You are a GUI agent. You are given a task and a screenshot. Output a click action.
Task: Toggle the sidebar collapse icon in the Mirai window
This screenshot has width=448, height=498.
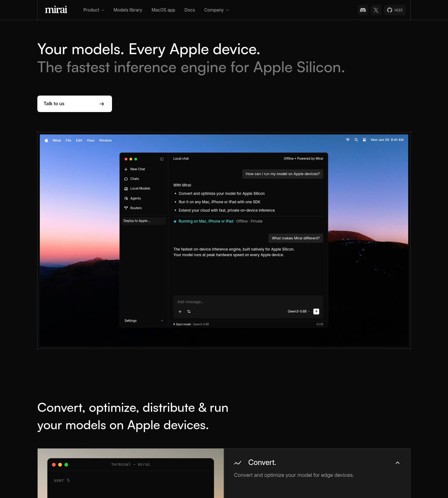click(x=162, y=159)
